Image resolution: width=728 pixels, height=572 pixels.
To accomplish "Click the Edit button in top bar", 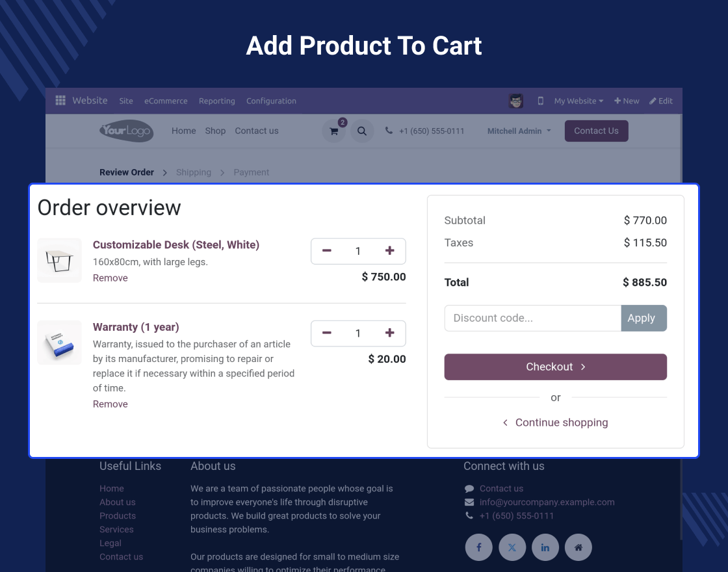I will coord(660,101).
